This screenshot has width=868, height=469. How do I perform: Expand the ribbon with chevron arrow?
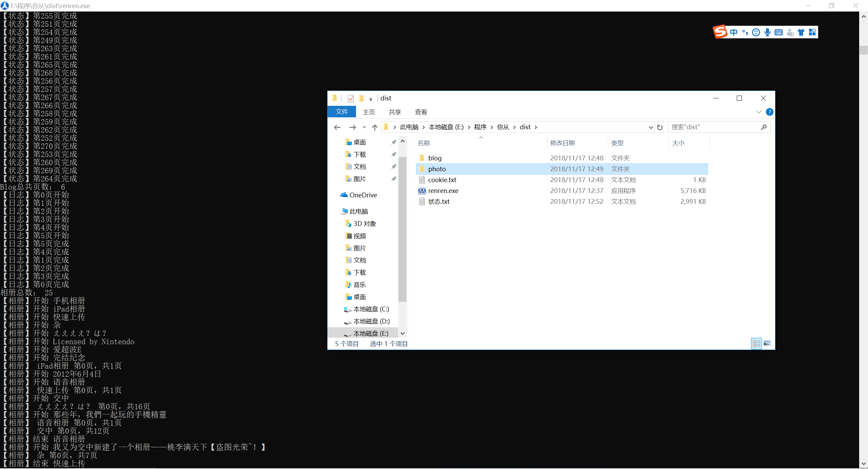click(758, 112)
